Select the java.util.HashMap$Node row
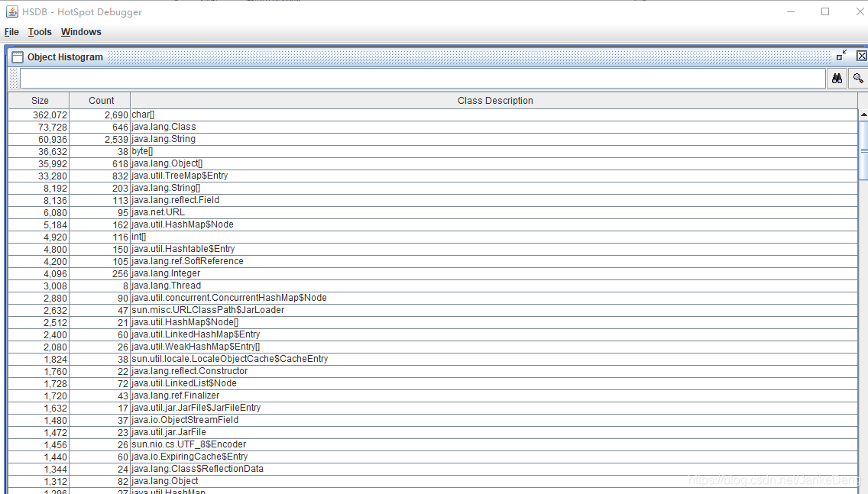Image resolution: width=868 pixels, height=494 pixels. [x=433, y=224]
